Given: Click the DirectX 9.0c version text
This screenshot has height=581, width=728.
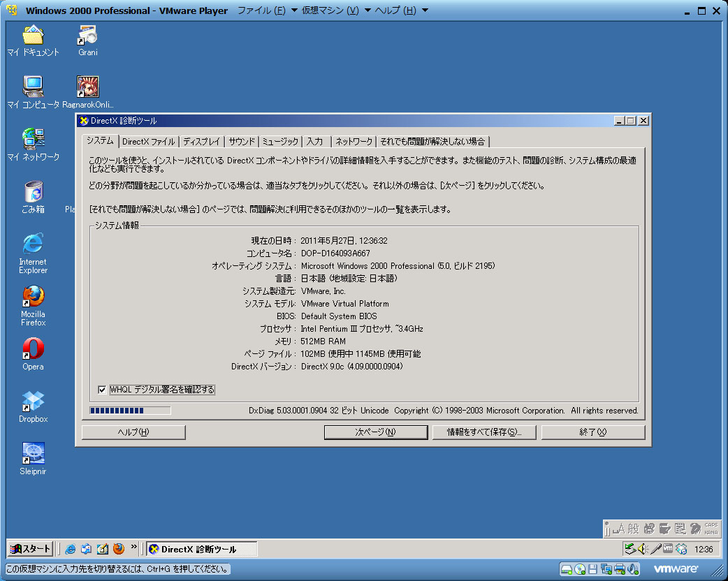Looking at the screenshot, I should [351, 367].
